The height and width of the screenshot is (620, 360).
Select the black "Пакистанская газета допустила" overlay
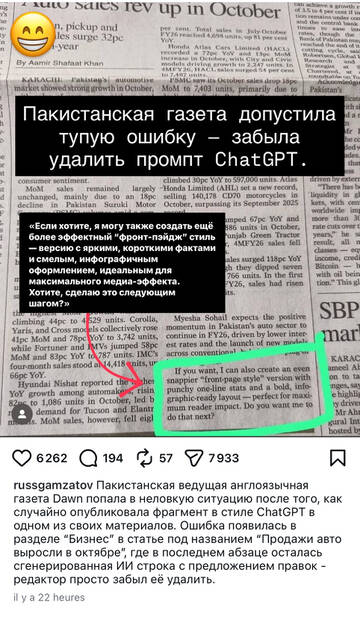(x=180, y=136)
